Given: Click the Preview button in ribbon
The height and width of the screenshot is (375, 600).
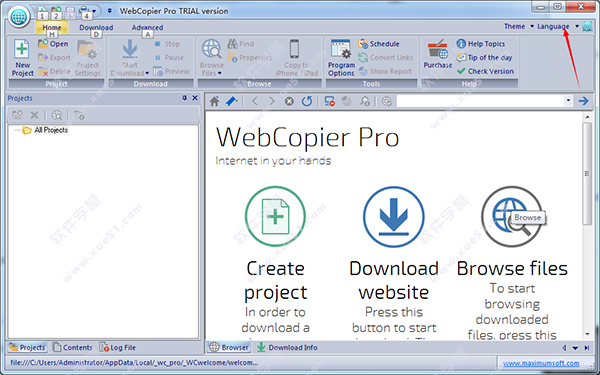Looking at the screenshot, I should pos(171,71).
